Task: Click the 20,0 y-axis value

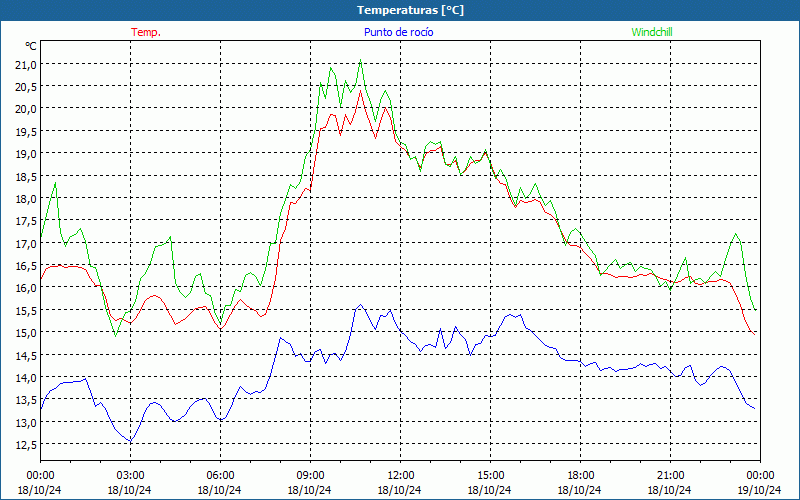Action: (27, 109)
